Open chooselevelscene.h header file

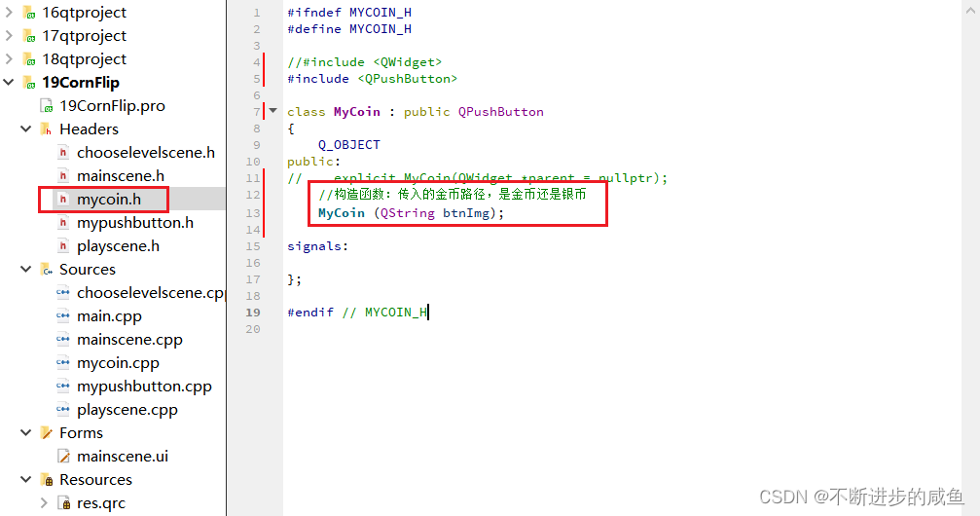pos(146,152)
